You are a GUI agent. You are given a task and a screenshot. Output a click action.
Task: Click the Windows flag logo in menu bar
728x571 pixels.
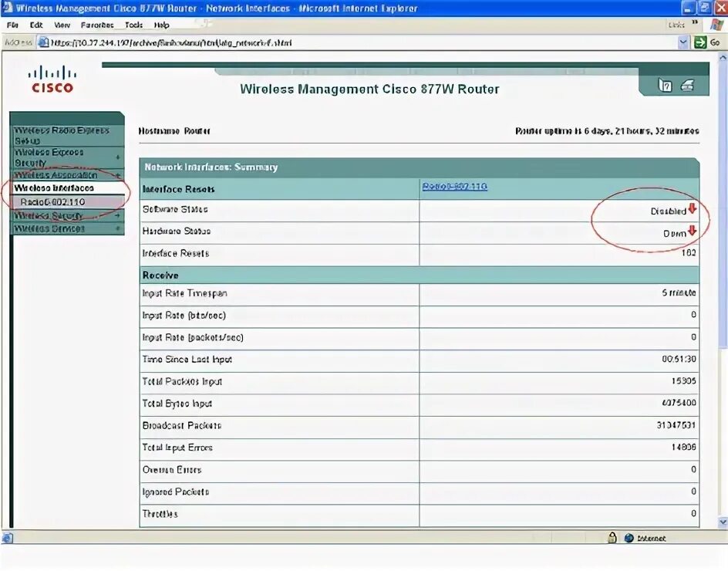(x=716, y=25)
